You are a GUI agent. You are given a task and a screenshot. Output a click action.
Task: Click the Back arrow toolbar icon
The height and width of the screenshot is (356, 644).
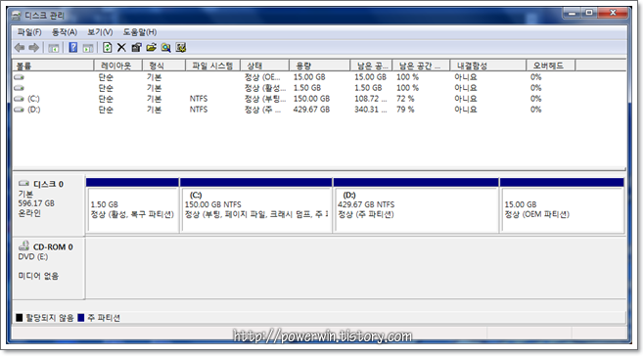coord(20,48)
